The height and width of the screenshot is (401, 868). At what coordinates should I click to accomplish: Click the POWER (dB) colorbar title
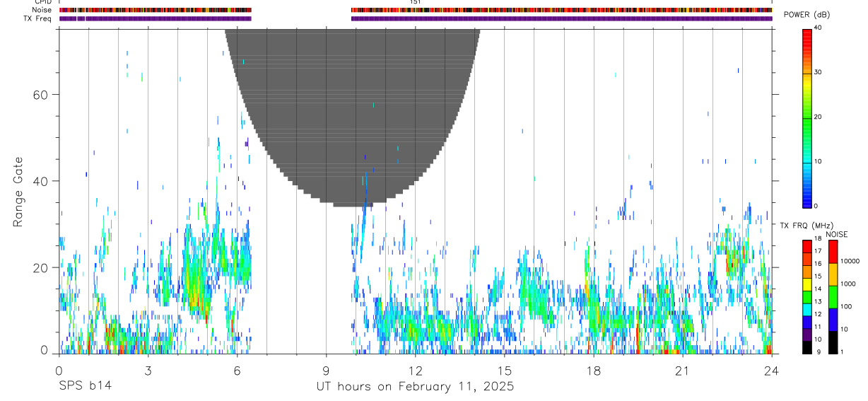click(x=806, y=15)
